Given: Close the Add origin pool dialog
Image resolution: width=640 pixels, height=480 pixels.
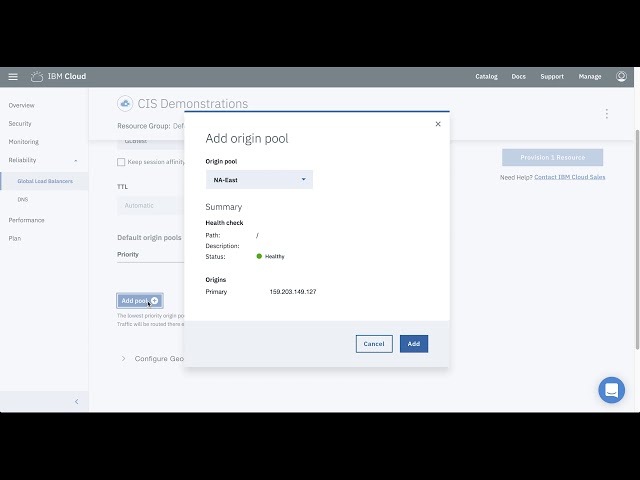Looking at the screenshot, I should click(x=438, y=124).
